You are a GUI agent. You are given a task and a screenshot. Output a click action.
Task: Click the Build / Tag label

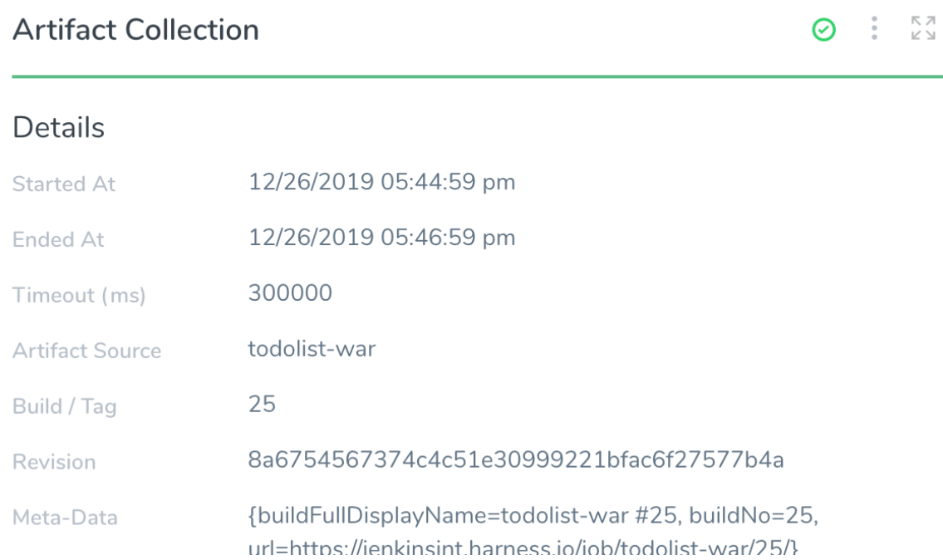tap(64, 406)
